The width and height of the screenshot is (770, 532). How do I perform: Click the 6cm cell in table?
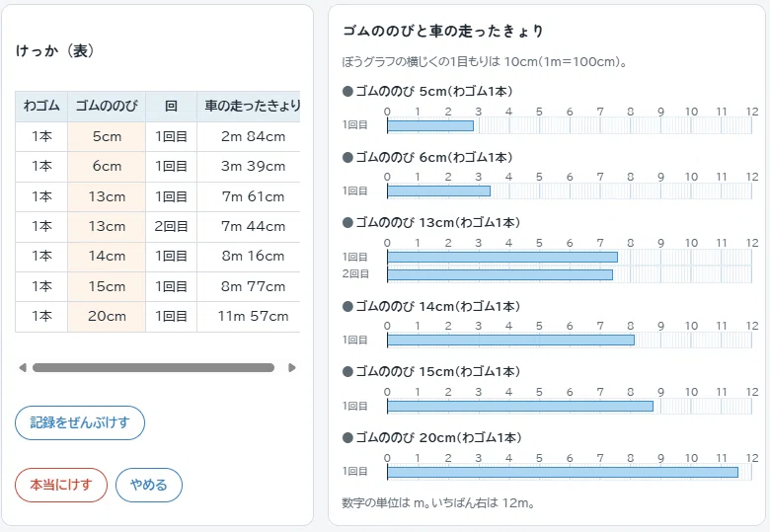[107, 167]
